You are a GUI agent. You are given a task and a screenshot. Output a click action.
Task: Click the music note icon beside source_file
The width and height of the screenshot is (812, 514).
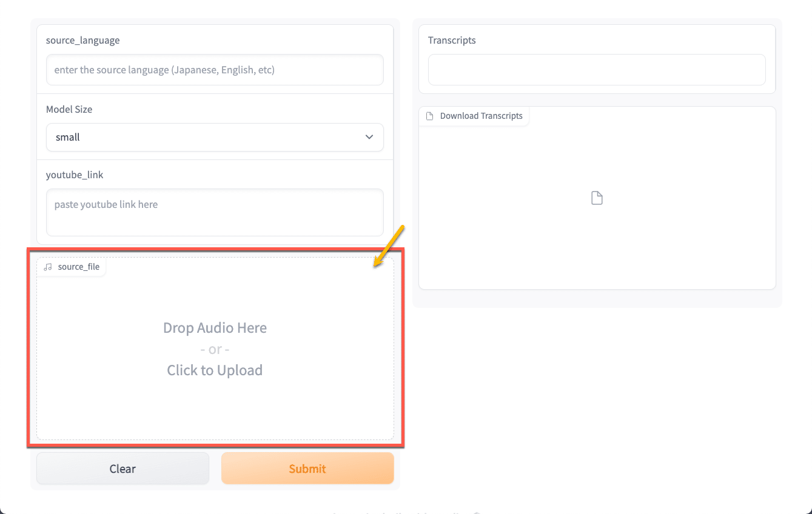(49, 267)
